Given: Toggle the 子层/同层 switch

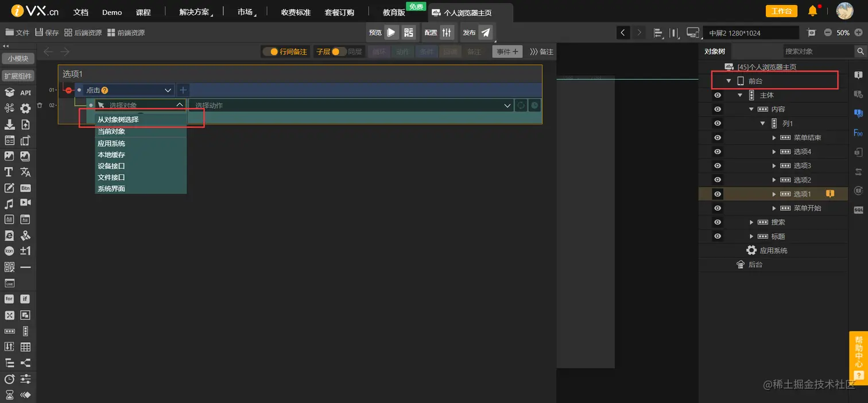Looking at the screenshot, I should coord(339,52).
